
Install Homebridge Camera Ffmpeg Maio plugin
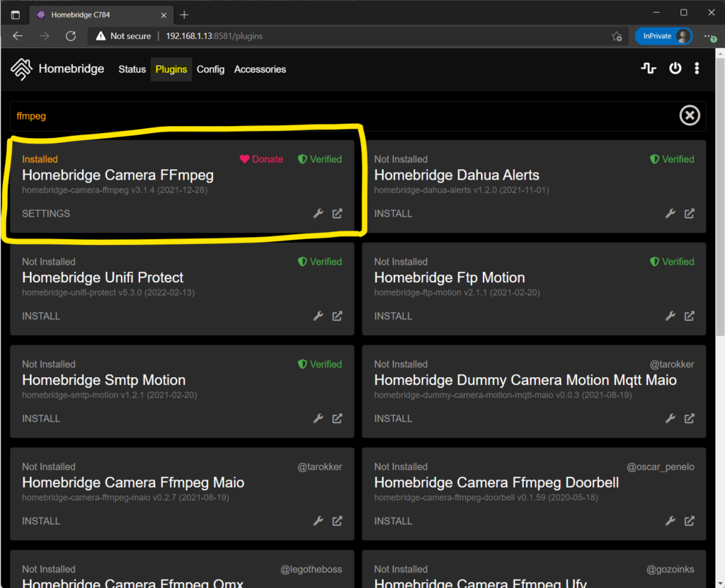41,521
